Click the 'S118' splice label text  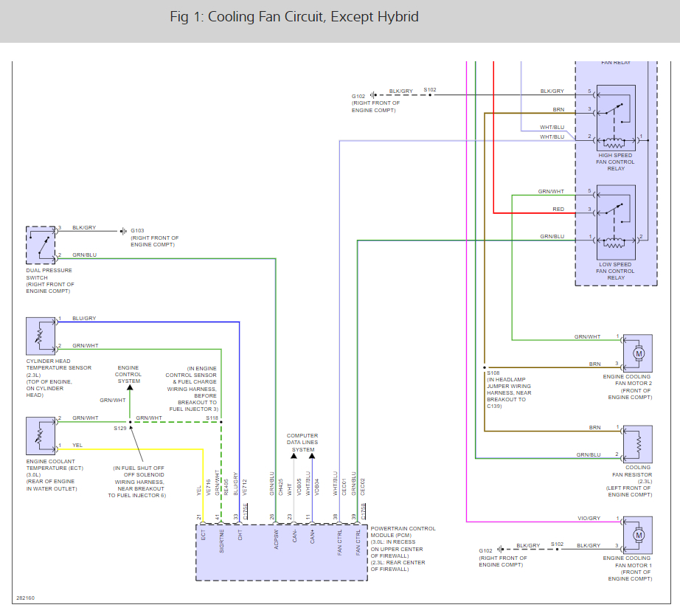click(212, 418)
